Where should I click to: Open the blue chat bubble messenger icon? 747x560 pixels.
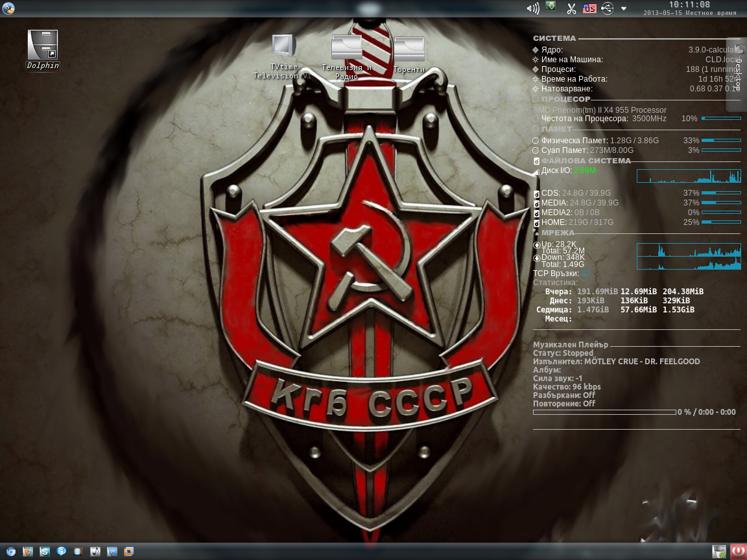coord(61,552)
